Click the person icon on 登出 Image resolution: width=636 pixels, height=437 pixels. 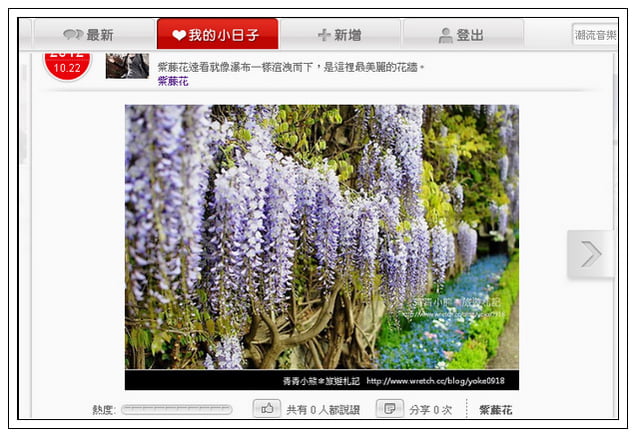point(445,35)
